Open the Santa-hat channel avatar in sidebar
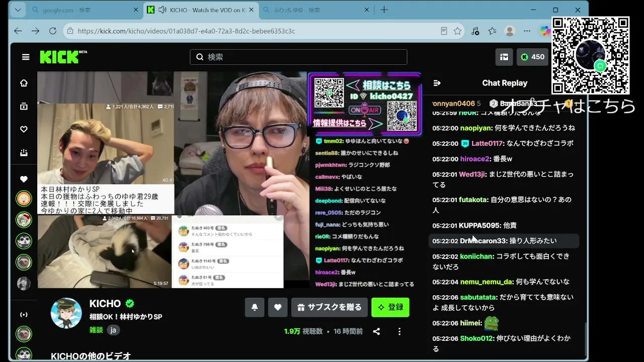Image resolution: width=644 pixels, height=362 pixels. [24, 220]
